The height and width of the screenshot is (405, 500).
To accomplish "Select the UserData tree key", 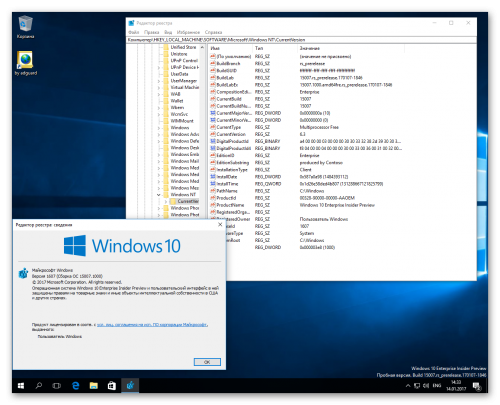I will pyautogui.click(x=179, y=74).
